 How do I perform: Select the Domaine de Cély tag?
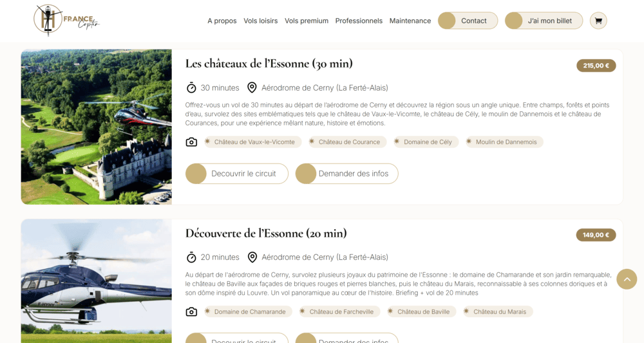426,142
